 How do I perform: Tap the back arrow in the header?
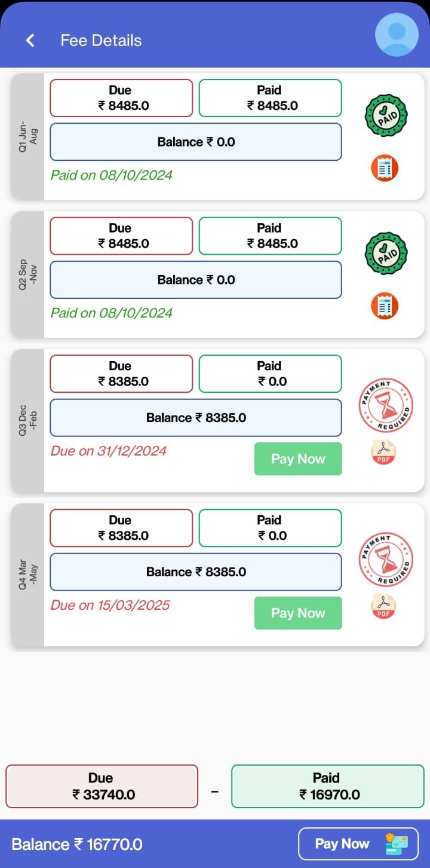click(x=30, y=40)
